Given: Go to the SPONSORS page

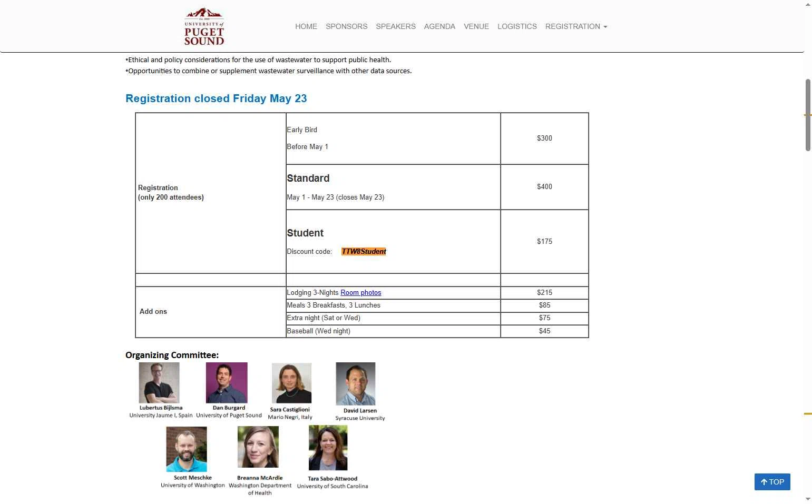Looking at the screenshot, I should click(347, 26).
